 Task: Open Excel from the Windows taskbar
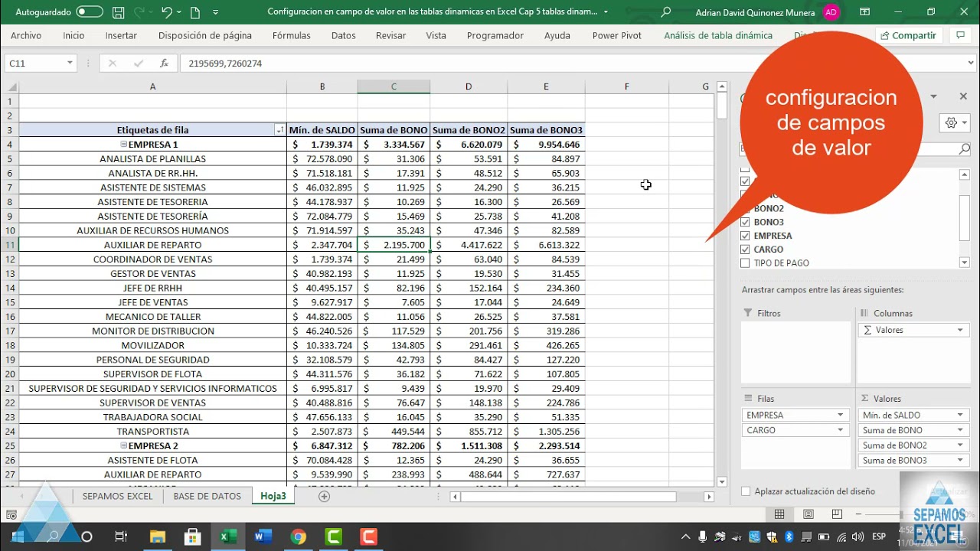[x=228, y=536]
